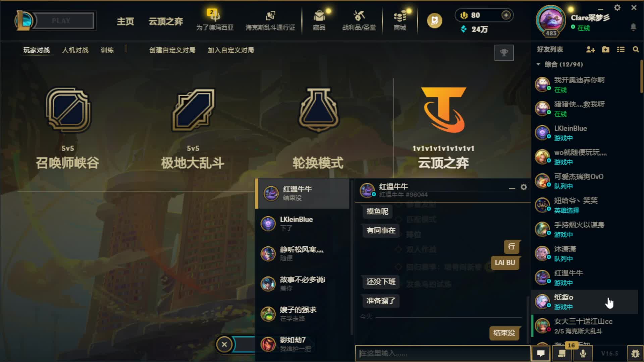Open the trophy tournament icon
This screenshot has height=362, width=644.
504,53
